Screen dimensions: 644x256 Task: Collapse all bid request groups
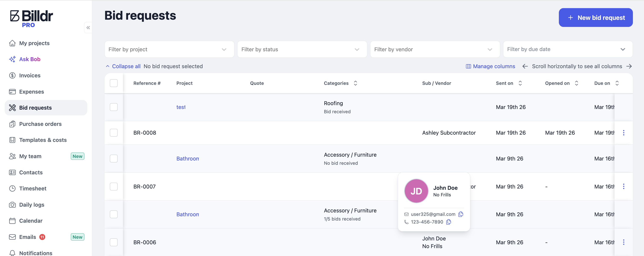(x=123, y=66)
